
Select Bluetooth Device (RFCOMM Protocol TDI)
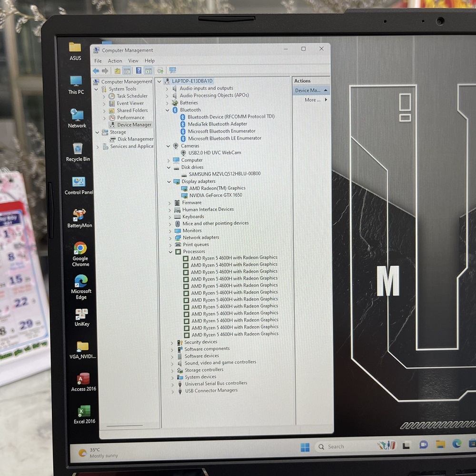(x=231, y=117)
